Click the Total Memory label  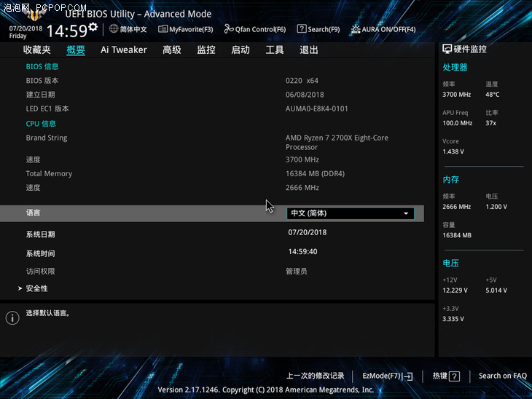pyautogui.click(x=49, y=173)
